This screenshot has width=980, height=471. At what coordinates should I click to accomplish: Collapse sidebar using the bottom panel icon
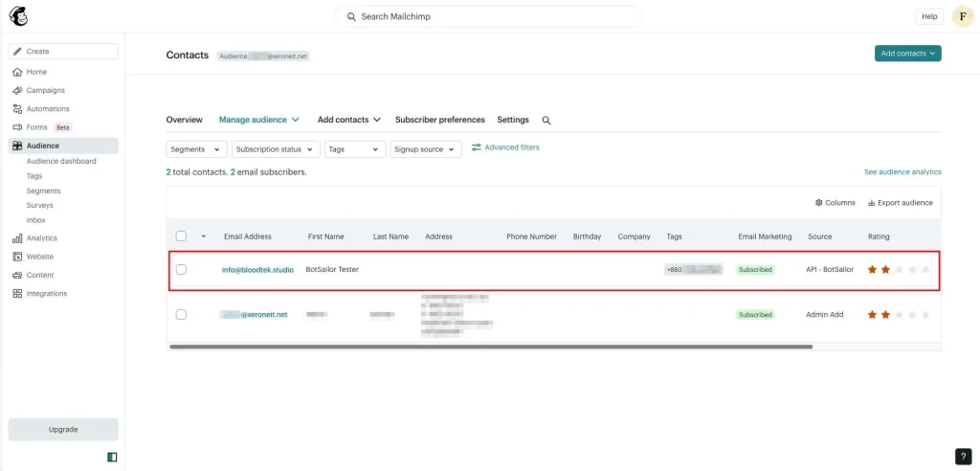(113, 458)
